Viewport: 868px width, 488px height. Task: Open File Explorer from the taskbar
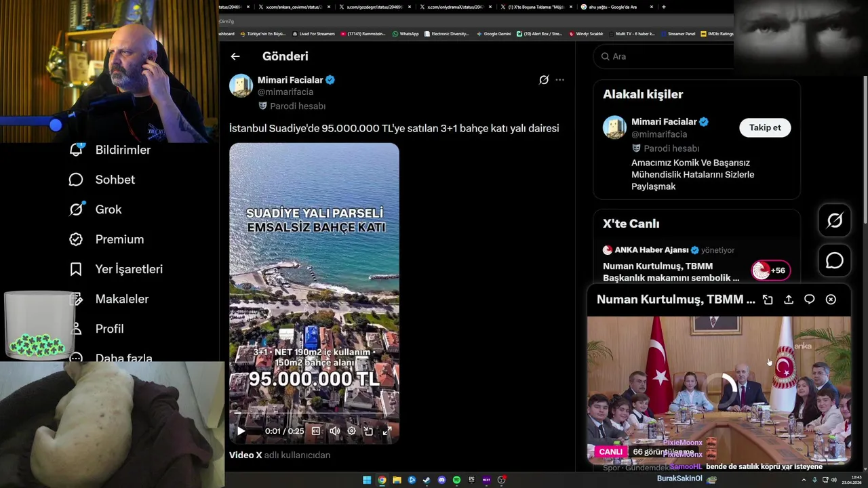(x=397, y=480)
